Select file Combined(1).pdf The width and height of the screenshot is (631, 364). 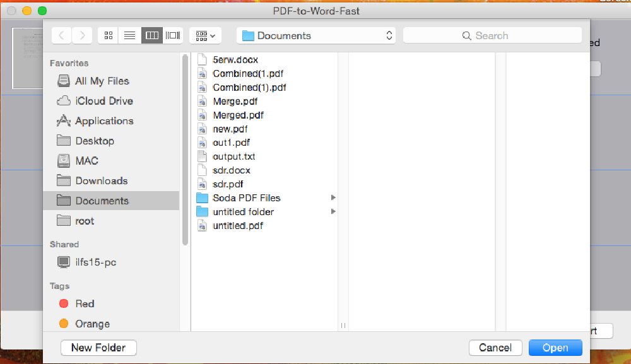click(x=266, y=87)
